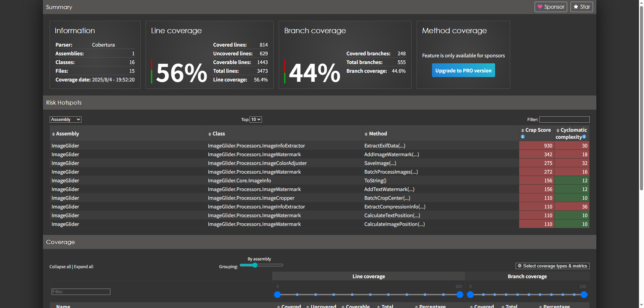Focus the Risk Hotspots Filter field

564,120
